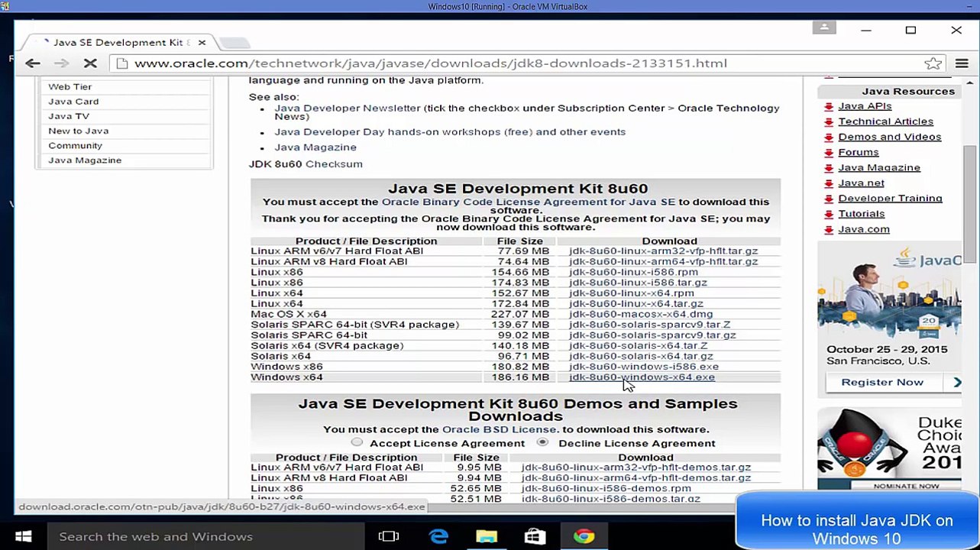980x550 pixels.
Task: Open the JDK 8u60 Checksum link
Action: tap(334, 164)
